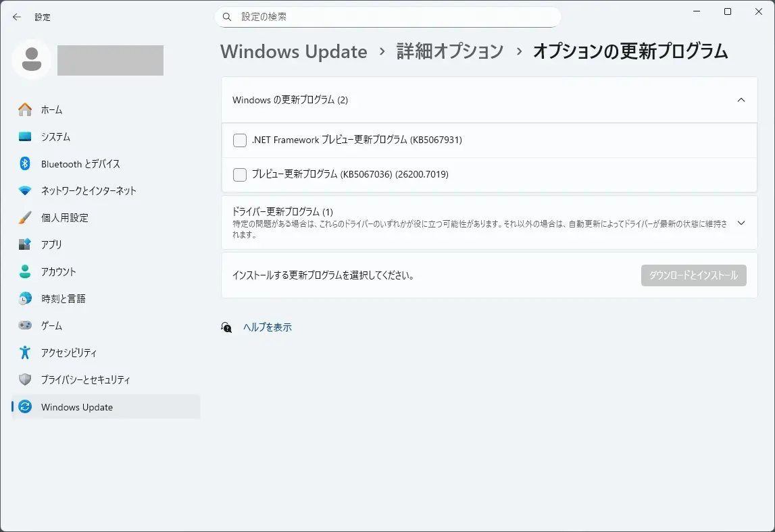Viewport: 775px width, 532px height.
Task: Check the .NET Framework preview update KB5067931
Action: (240, 140)
